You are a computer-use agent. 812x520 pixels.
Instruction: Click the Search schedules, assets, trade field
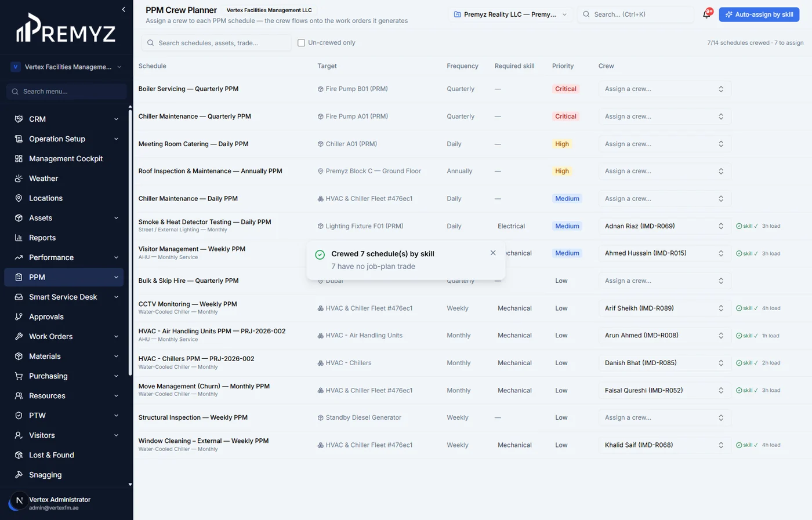tap(216, 43)
